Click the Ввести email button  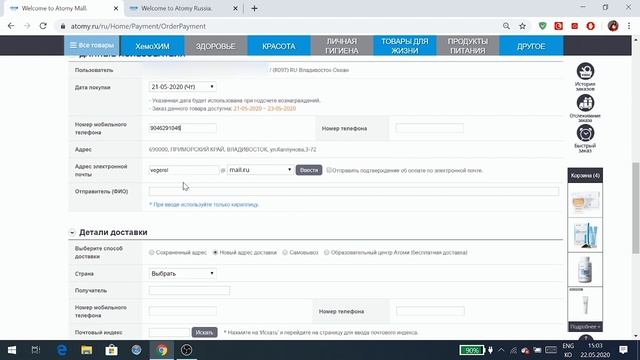pyautogui.click(x=309, y=170)
